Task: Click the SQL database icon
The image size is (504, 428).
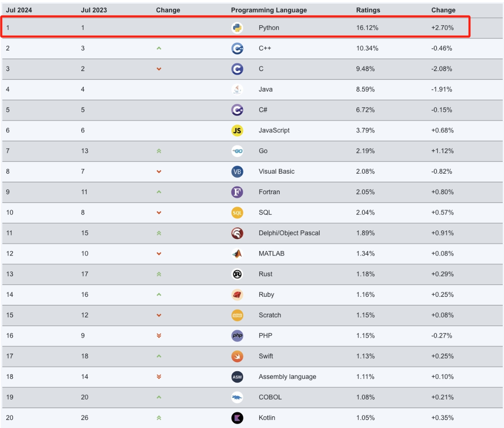Action: (x=237, y=213)
